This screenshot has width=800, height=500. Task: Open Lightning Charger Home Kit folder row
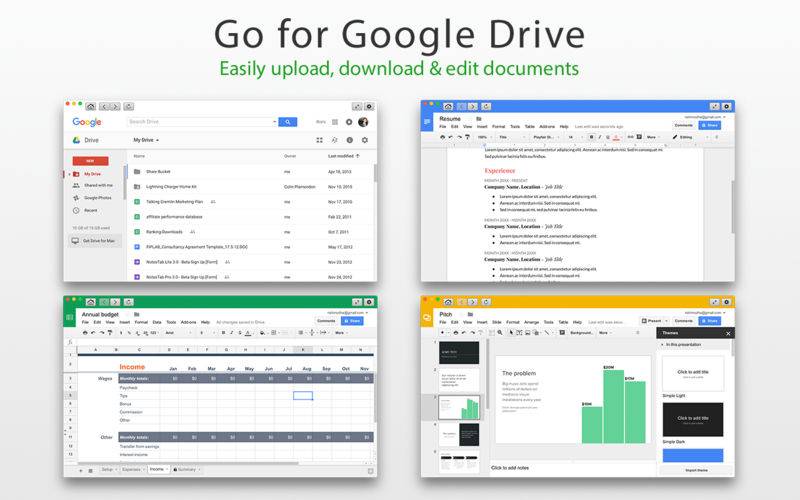[x=250, y=187]
